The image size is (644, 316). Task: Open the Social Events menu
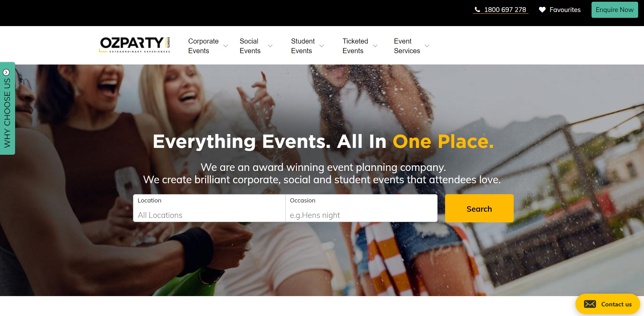(250, 46)
